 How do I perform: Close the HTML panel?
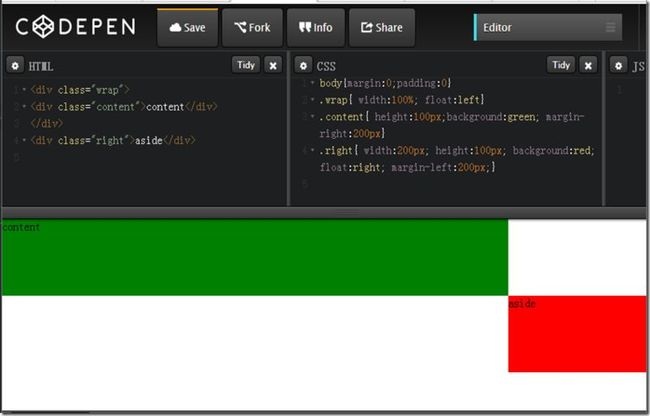pyautogui.click(x=273, y=65)
